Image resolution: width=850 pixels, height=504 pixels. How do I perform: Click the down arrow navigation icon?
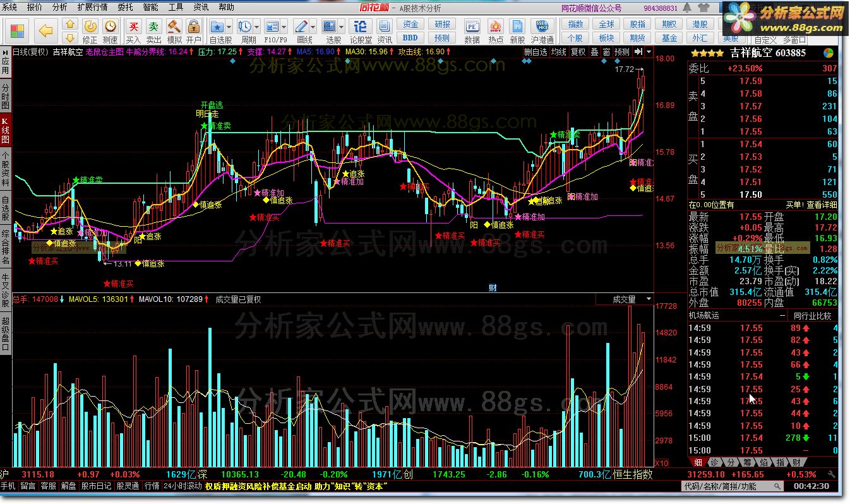[x=71, y=38]
